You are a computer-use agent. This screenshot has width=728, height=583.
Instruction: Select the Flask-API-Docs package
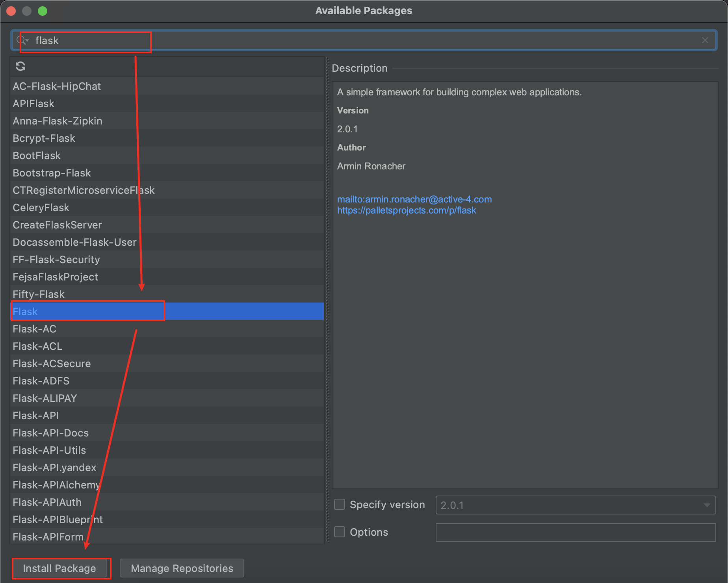pyautogui.click(x=167, y=433)
